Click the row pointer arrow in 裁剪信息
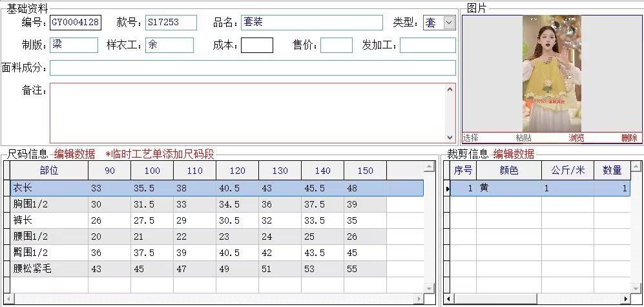The height and width of the screenshot is (307, 644). tap(447, 189)
